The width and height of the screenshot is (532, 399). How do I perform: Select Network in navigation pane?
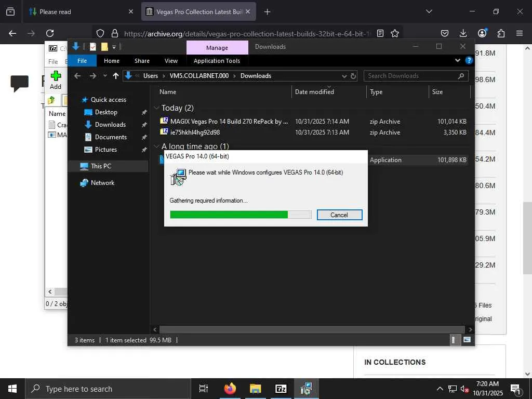pyautogui.click(x=102, y=182)
